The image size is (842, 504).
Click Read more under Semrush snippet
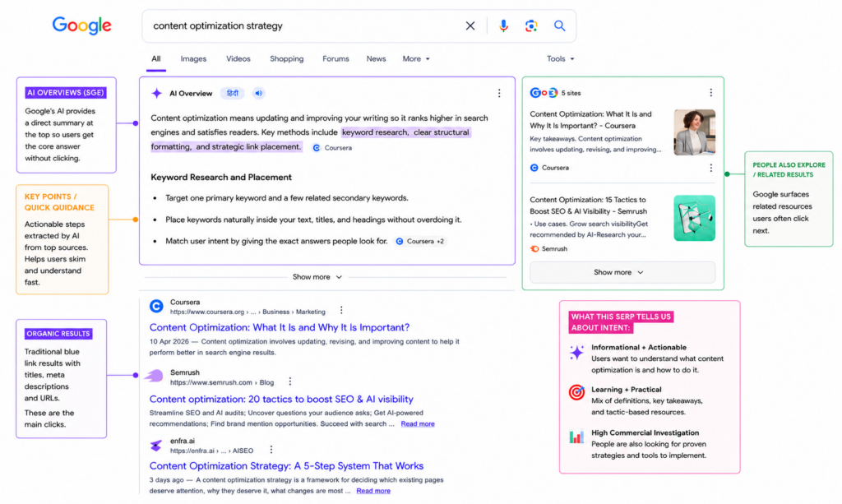418,424
